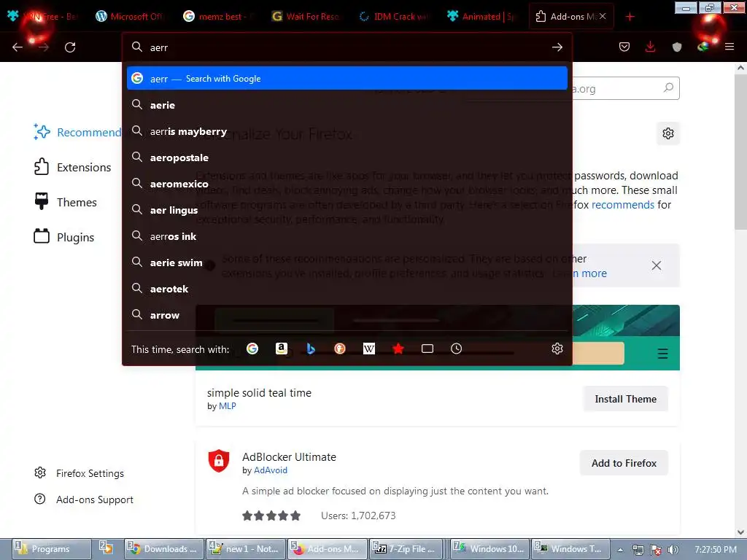Image resolution: width=747 pixels, height=560 pixels.
Task: Choose the 'aerie swim' suggestion
Action: coord(347,262)
